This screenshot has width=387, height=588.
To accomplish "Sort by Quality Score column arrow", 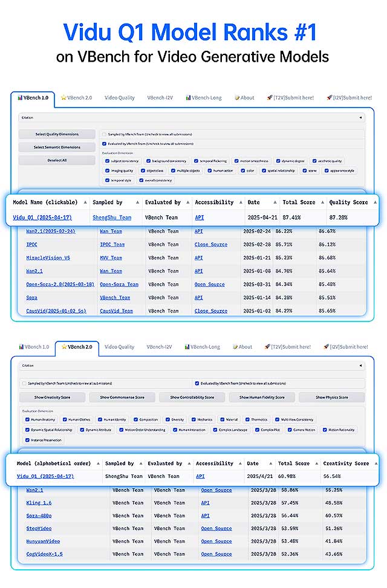I will 375,202.
